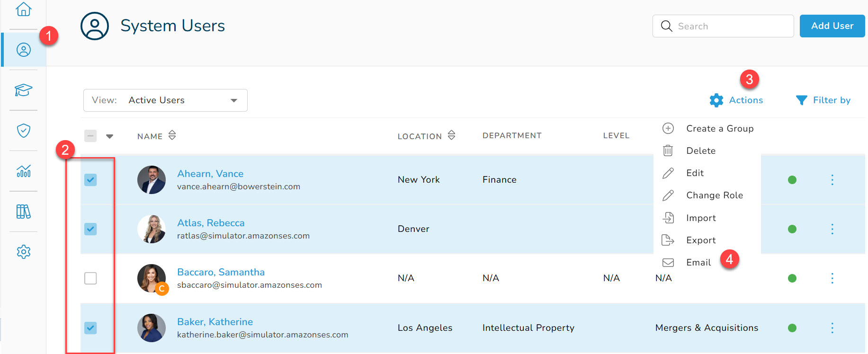This screenshot has height=354, width=868.
Task: Open the chart reports sidebar icon
Action: point(24,171)
